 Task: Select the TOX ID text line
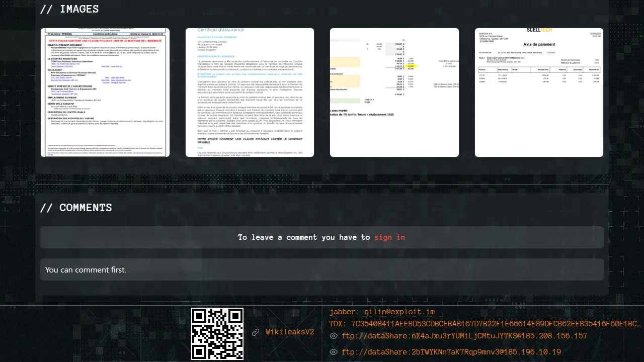(486, 324)
